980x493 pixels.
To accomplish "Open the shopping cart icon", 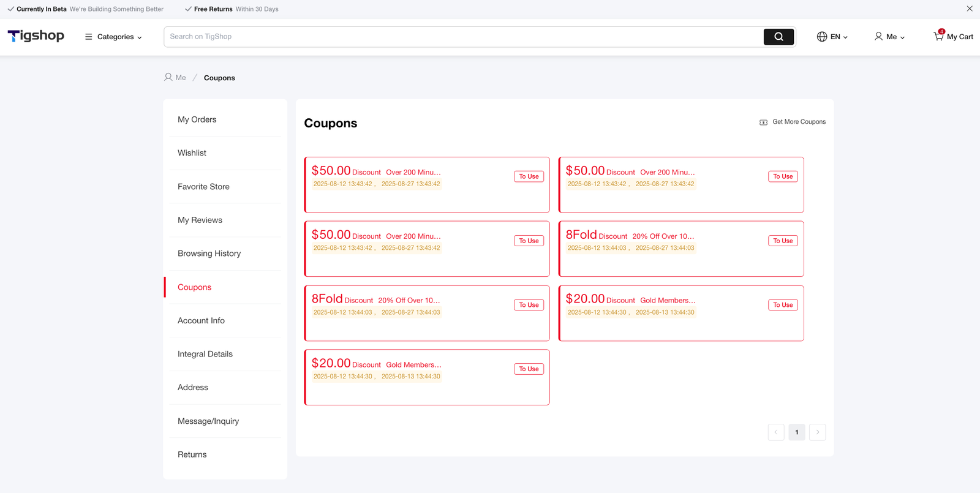I will tap(938, 36).
